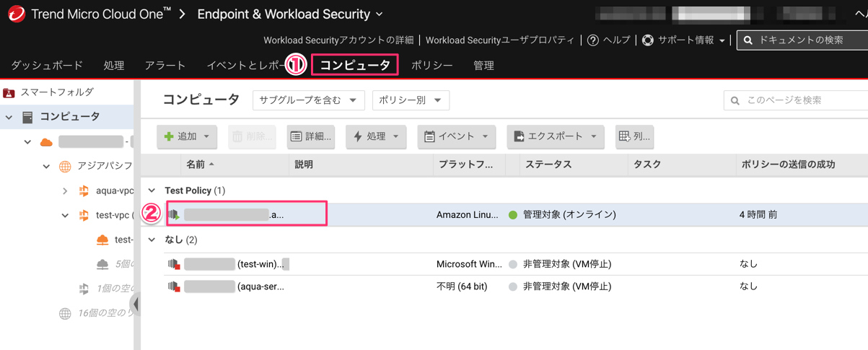Screen dimensions: 868x350
Task: Open the エクスポート toolbar dropdown
Action: pos(555,136)
